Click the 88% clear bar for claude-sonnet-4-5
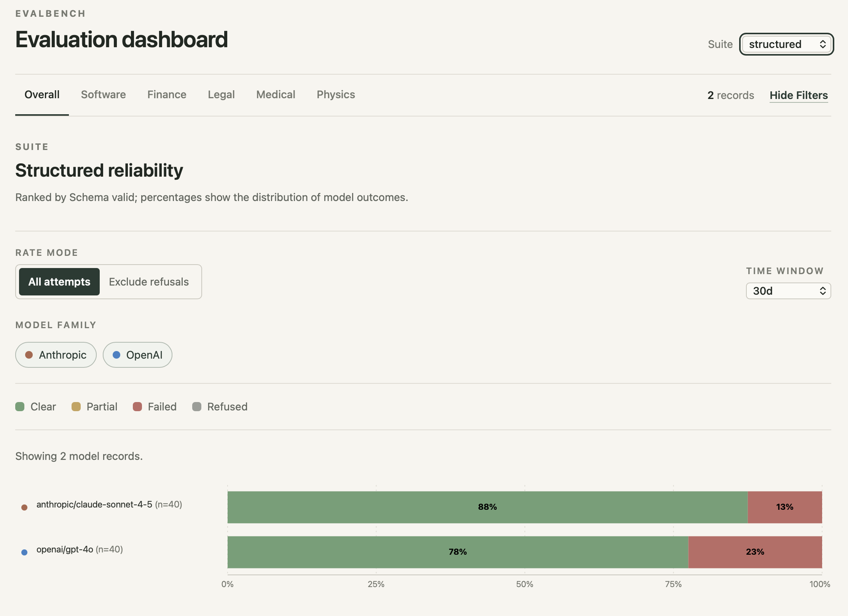The height and width of the screenshot is (616, 848). (488, 507)
